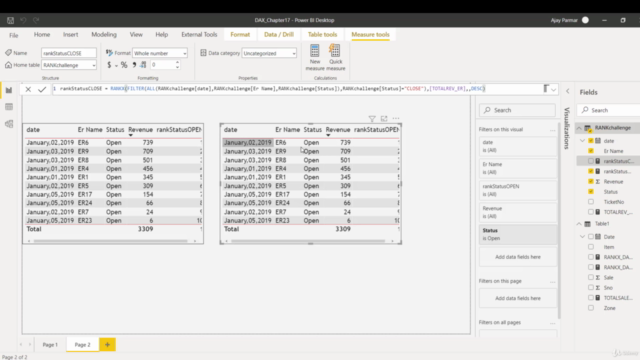640x360 pixels.
Task: Click the Fields pane Search box
Action: tap(608, 110)
